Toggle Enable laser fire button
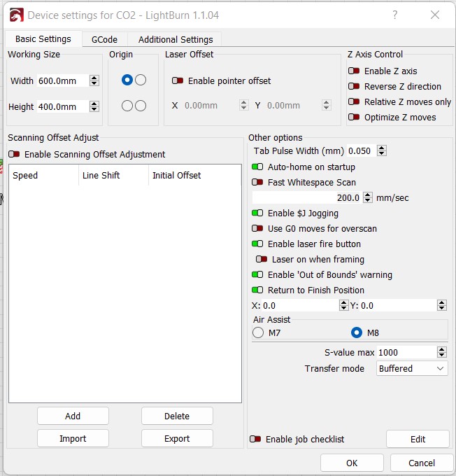 [x=257, y=244]
